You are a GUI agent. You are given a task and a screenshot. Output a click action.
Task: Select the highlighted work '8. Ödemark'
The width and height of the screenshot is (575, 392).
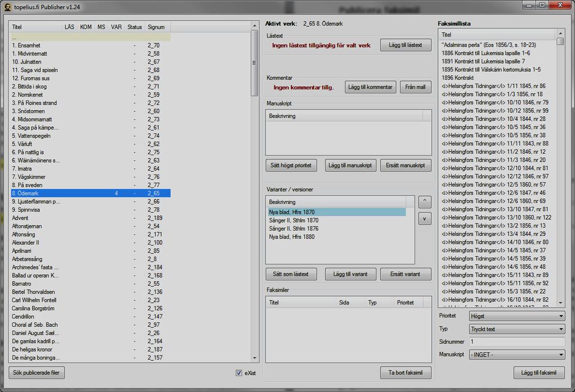(x=91, y=193)
